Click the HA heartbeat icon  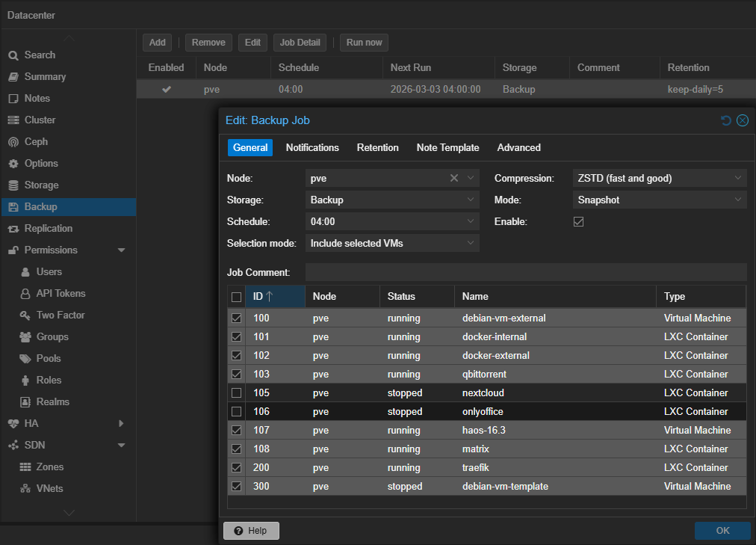tap(13, 424)
